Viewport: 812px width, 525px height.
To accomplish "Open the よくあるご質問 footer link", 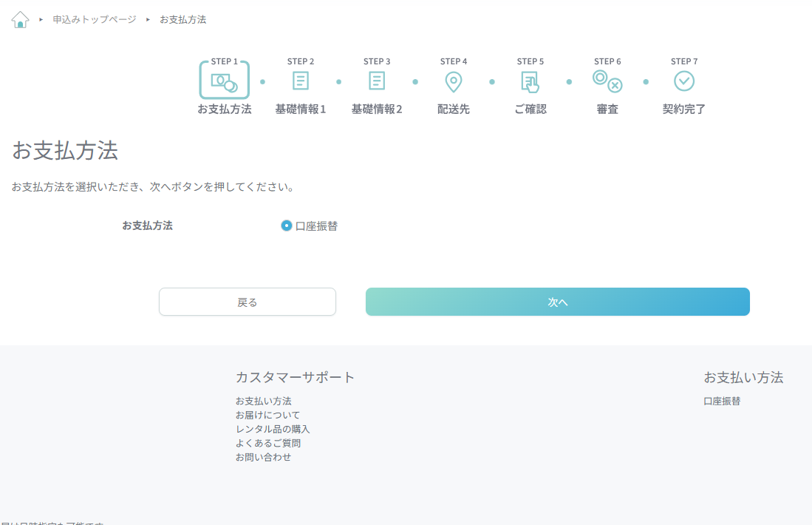I will click(267, 442).
